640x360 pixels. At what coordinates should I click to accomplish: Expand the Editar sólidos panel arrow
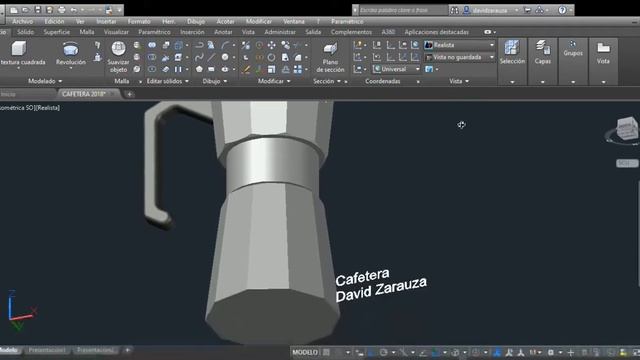187,81
